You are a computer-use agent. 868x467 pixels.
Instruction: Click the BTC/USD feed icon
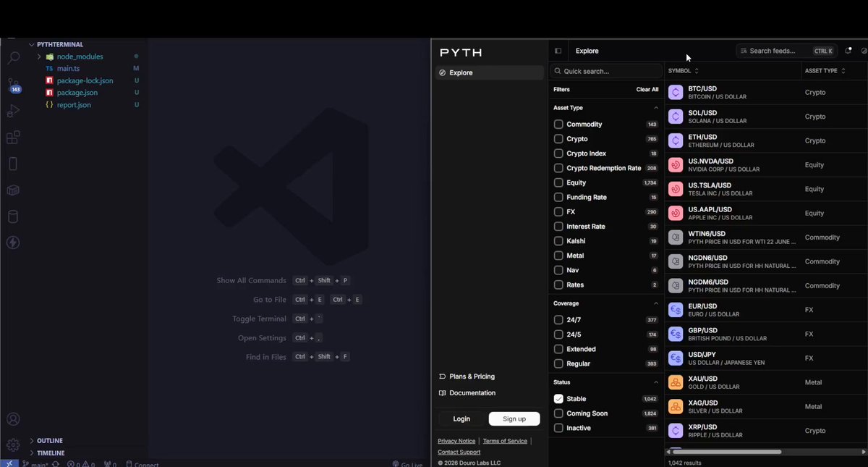point(676,93)
